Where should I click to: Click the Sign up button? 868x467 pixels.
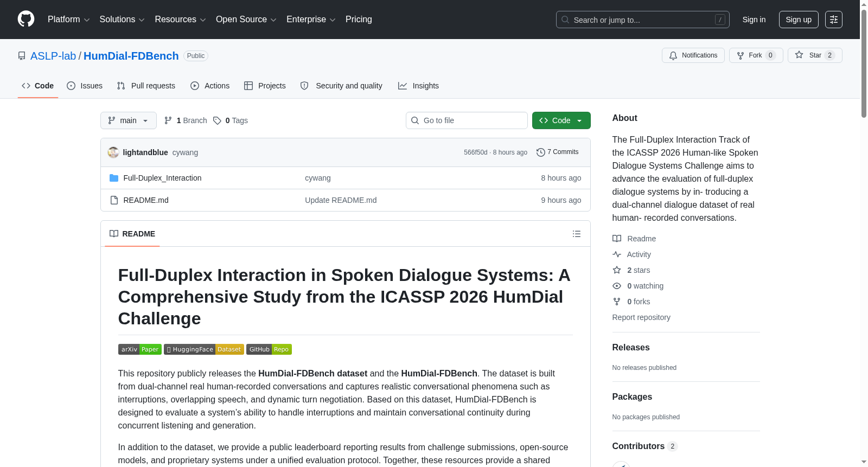point(799,20)
